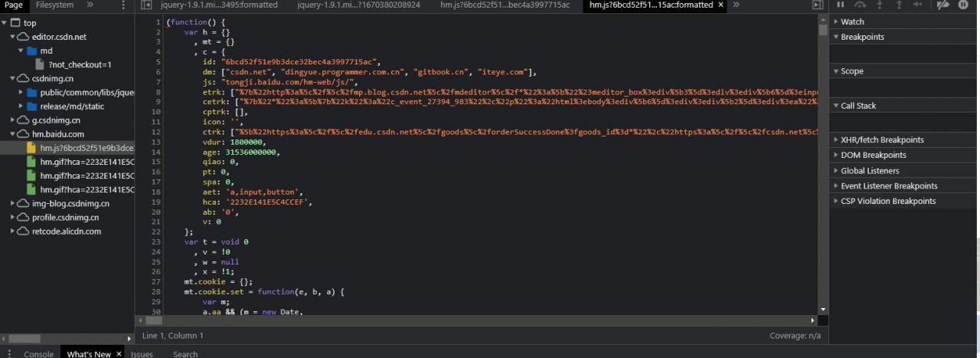The image size is (980, 358).
Task: Switch to the Filesystem tab
Action: pos(55,5)
